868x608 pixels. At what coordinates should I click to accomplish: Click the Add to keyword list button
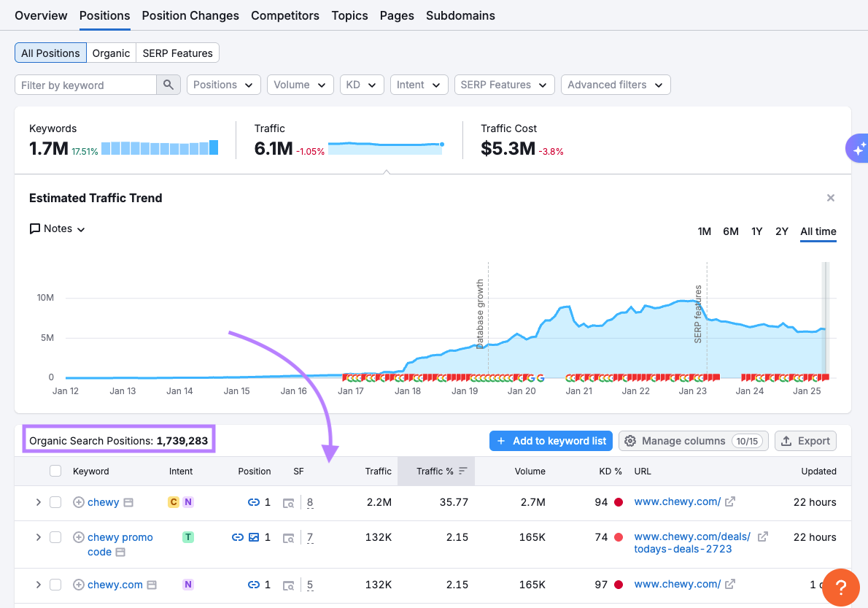(x=551, y=441)
